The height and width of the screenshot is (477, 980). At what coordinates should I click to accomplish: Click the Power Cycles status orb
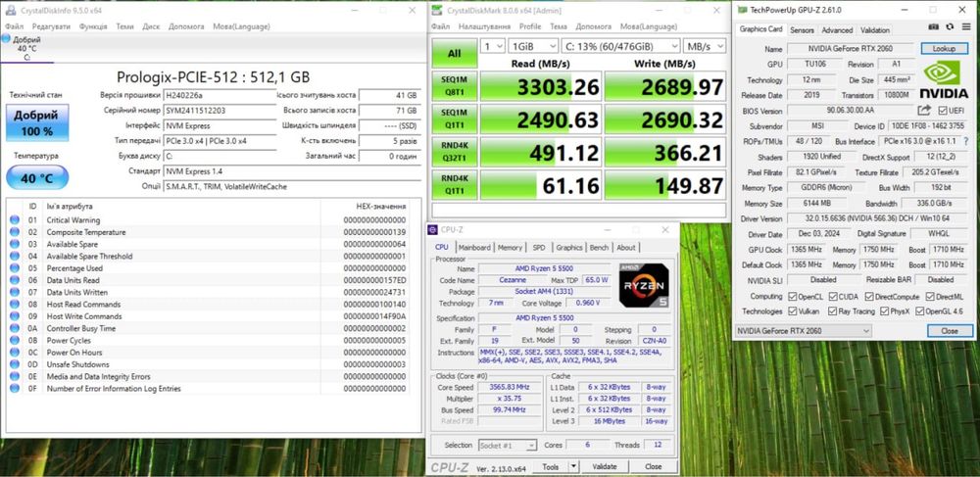pos(15,340)
